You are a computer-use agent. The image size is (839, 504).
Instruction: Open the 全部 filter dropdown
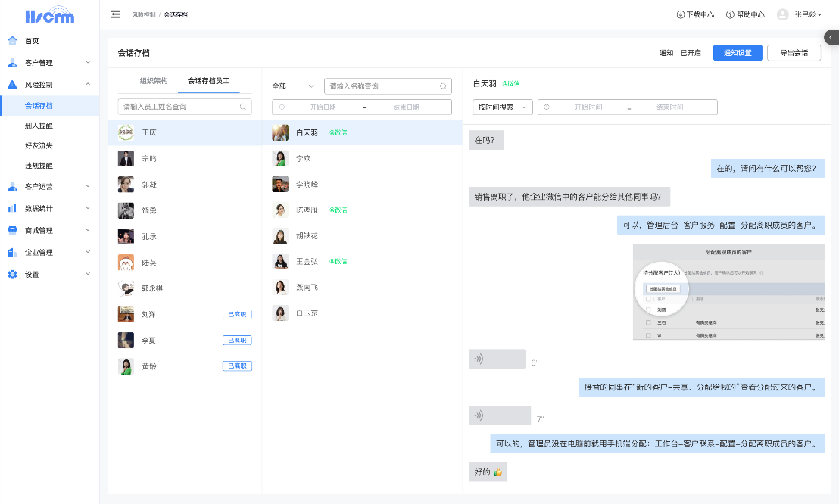[293, 86]
